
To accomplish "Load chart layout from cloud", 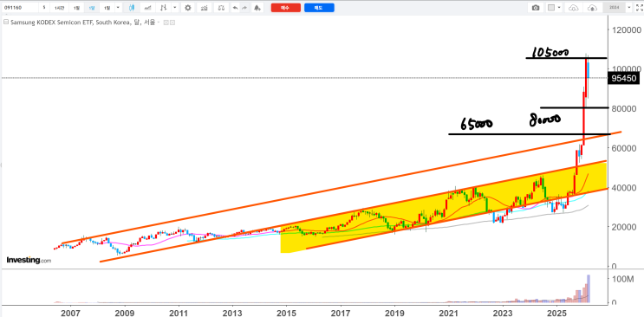I will tap(573, 8).
